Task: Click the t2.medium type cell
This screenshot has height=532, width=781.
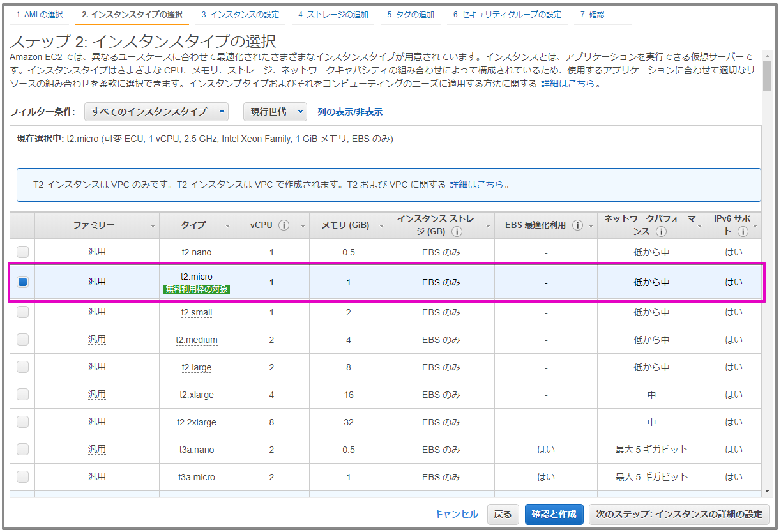Action: (197, 340)
